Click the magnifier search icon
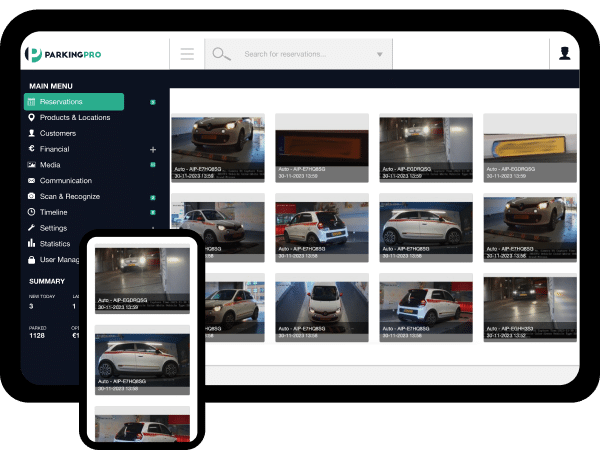 (x=221, y=54)
